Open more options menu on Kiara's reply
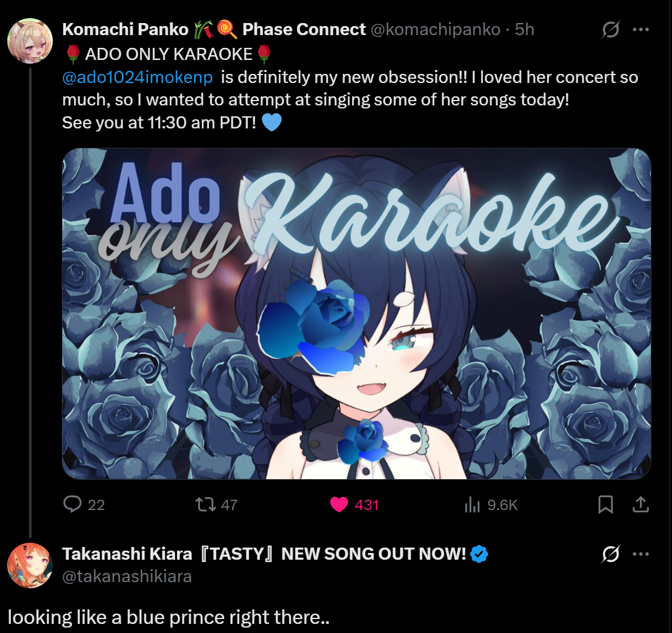 [x=640, y=554]
